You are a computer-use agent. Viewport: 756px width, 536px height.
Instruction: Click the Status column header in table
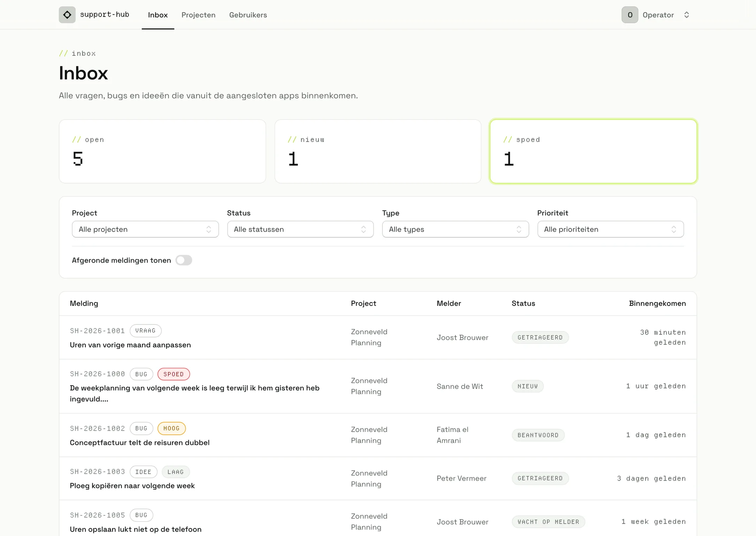pyautogui.click(x=523, y=303)
